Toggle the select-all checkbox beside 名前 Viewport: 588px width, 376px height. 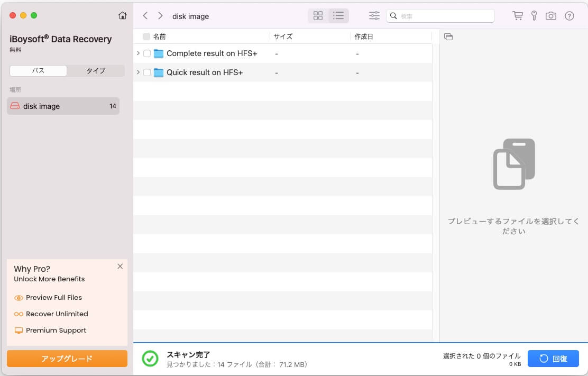[146, 36]
